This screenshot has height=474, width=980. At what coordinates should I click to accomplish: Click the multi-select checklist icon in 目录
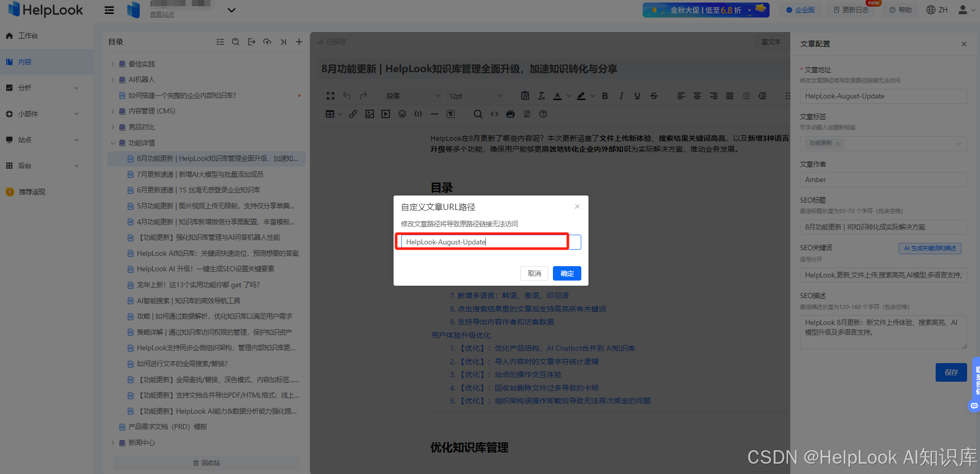(x=220, y=42)
